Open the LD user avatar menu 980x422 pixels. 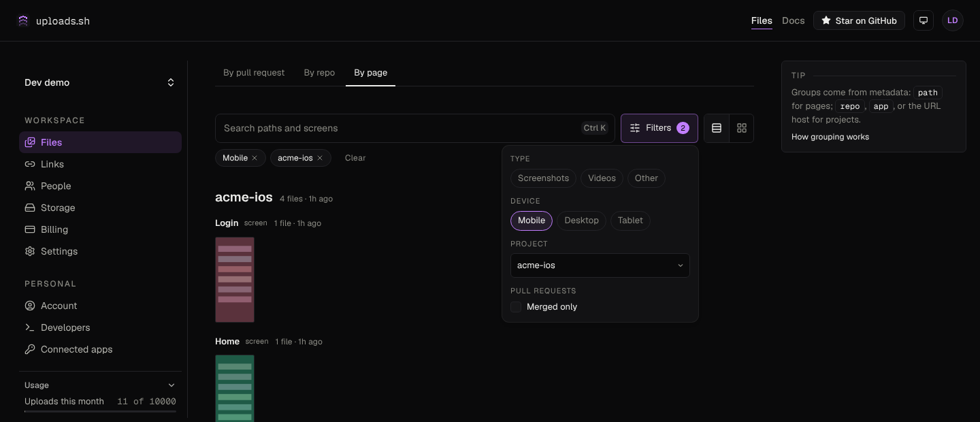pyautogui.click(x=953, y=20)
